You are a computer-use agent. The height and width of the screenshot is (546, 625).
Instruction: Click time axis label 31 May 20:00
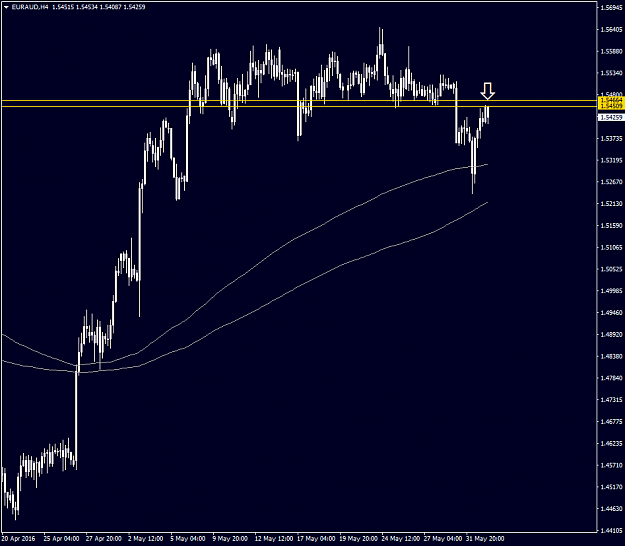point(485,539)
